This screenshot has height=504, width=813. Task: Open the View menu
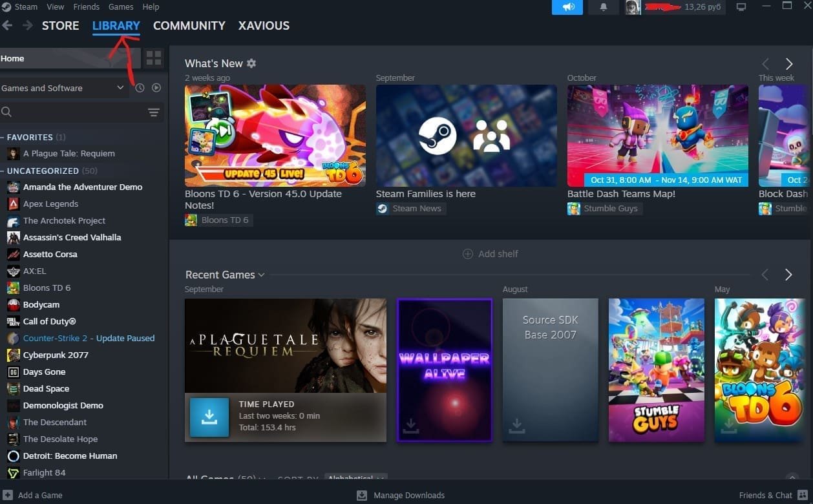click(56, 7)
